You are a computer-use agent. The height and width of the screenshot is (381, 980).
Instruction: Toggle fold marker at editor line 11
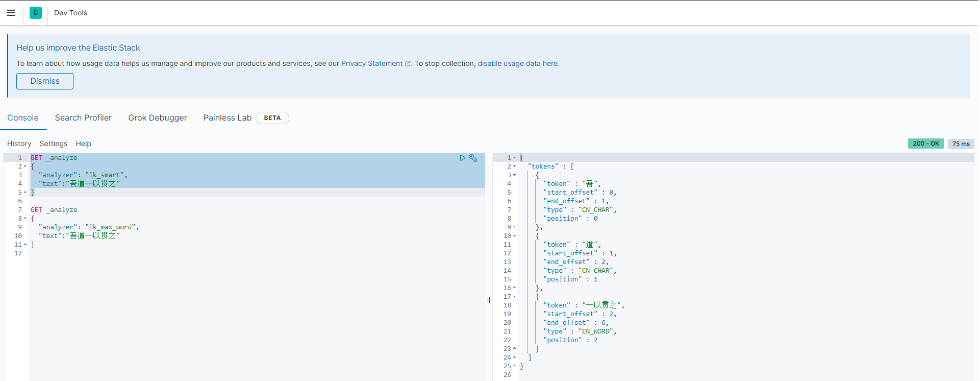pyautogui.click(x=26, y=245)
